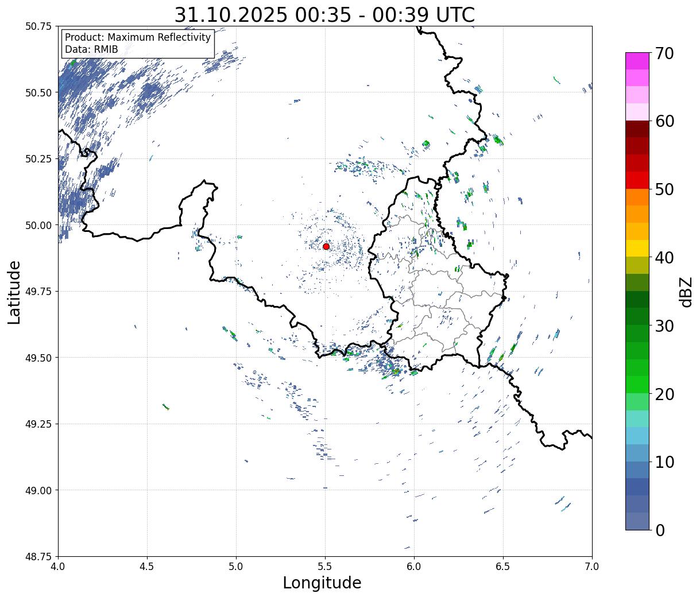Click the colorbar tick label 0
This screenshot has height=597, width=700.
pos(660,530)
